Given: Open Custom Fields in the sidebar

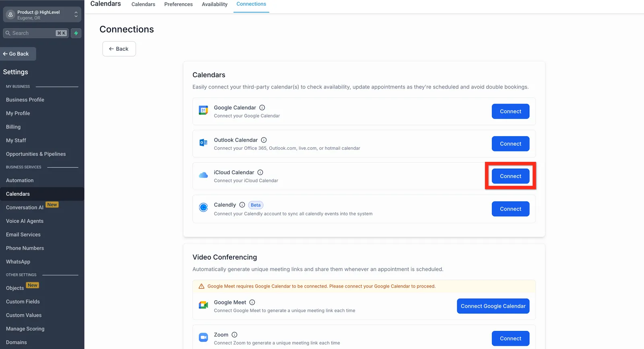Looking at the screenshot, I should coord(23,302).
